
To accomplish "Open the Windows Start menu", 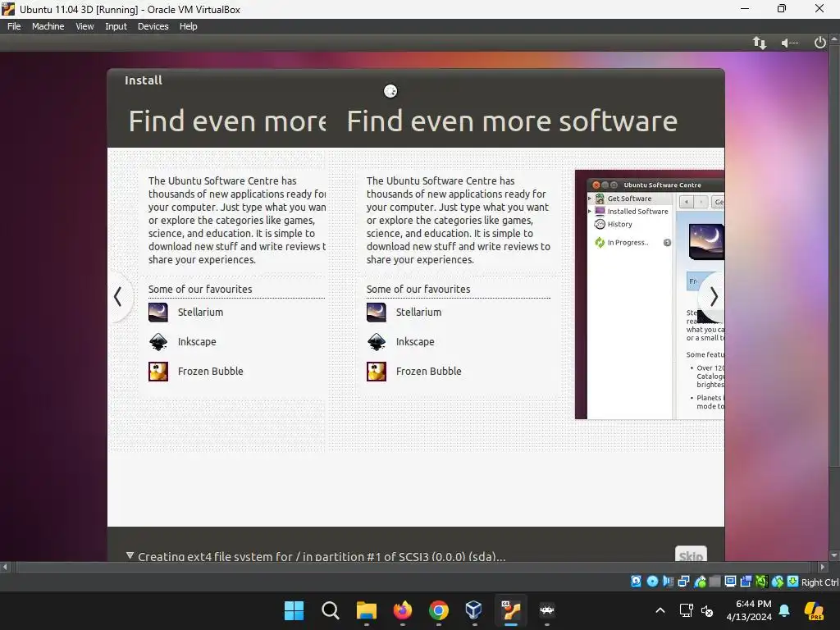I will pyautogui.click(x=294, y=610).
